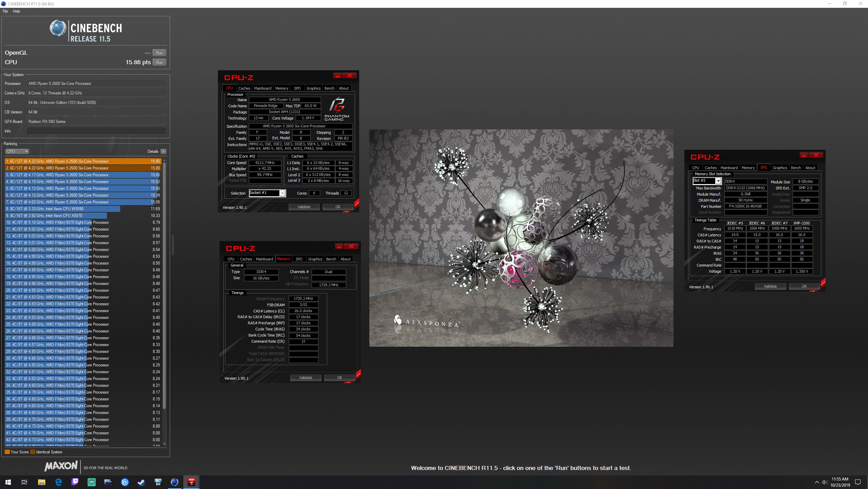
Task: Select ranking row 9 Intel Xeon X5570
Action: pos(83,216)
